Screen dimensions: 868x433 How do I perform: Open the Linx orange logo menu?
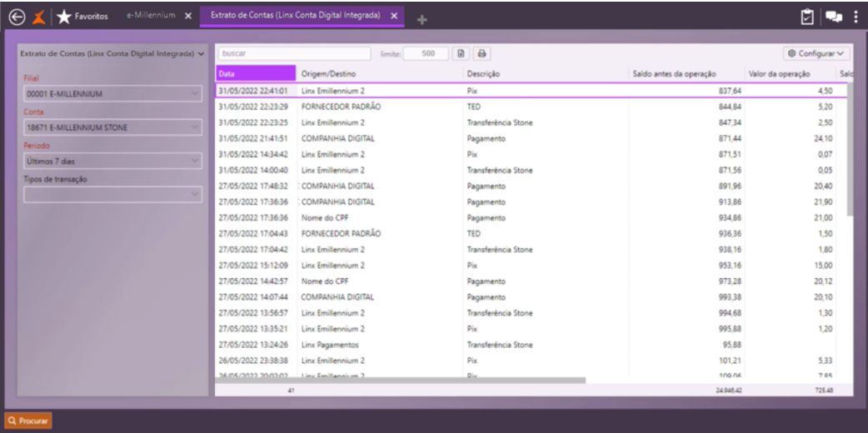[x=38, y=17]
